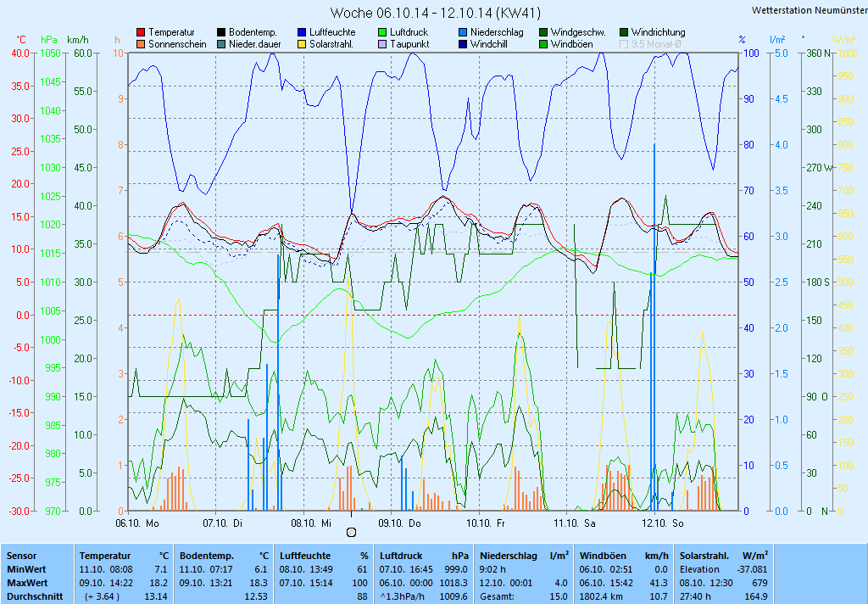Click the 11.10. 08:08 minimum temperature time
This screenshot has width=868, height=604.
click(x=106, y=570)
